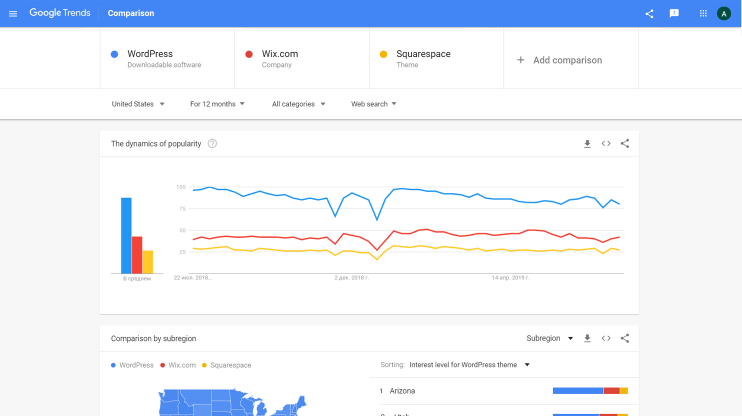The image size is (742, 416).
Task: Open the account avatar menu
Action: (x=724, y=13)
